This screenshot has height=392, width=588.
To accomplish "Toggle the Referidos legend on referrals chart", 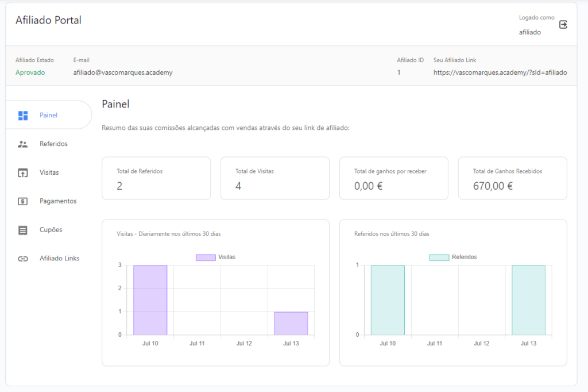I will point(464,258).
